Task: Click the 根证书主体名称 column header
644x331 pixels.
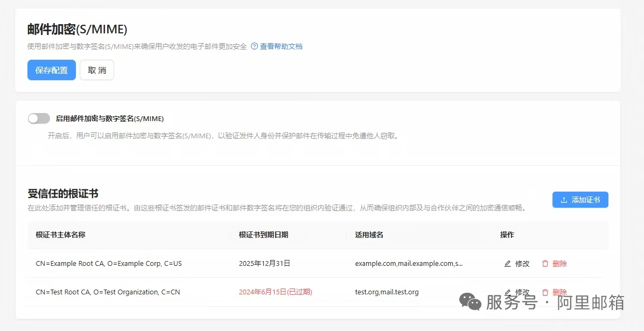Action: [x=61, y=235]
